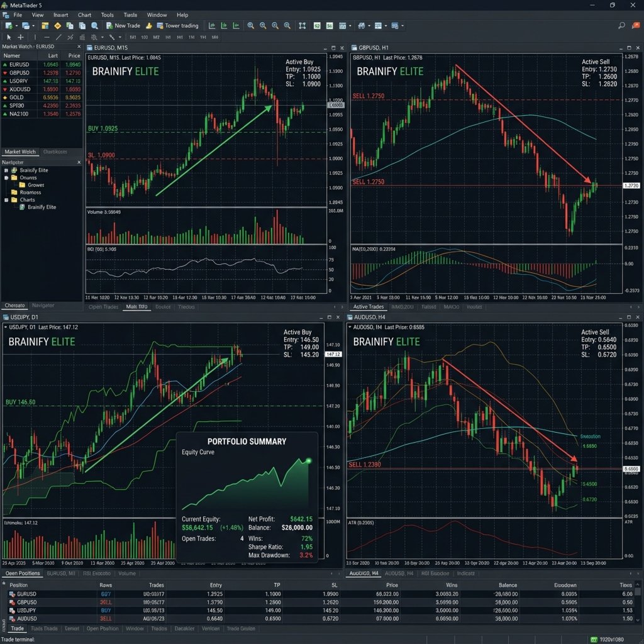Screen dimensions: 644x644
Task: Open the Help menu
Action: pos(182,15)
